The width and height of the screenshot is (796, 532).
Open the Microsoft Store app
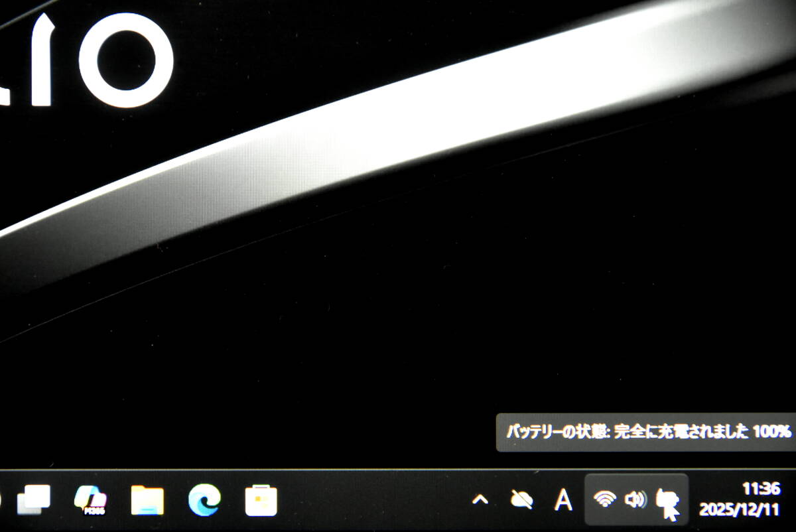coord(261,501)
